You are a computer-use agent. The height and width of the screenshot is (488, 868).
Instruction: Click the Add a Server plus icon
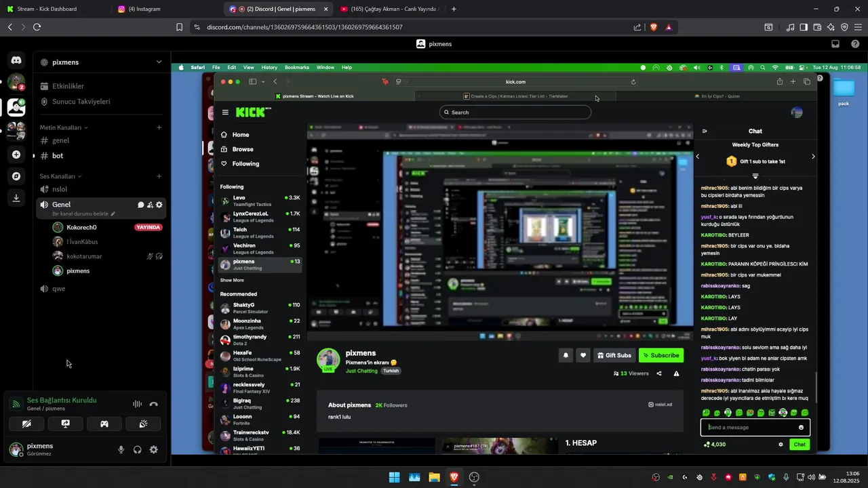(x=16, y=155)
